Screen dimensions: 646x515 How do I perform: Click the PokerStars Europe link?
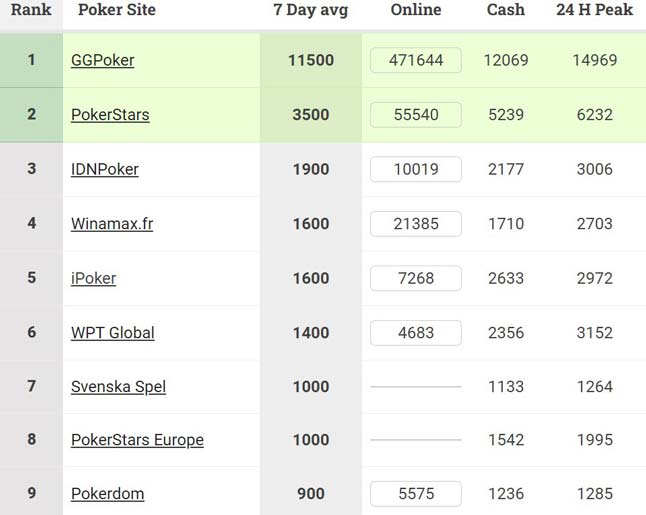click(137, 440)
